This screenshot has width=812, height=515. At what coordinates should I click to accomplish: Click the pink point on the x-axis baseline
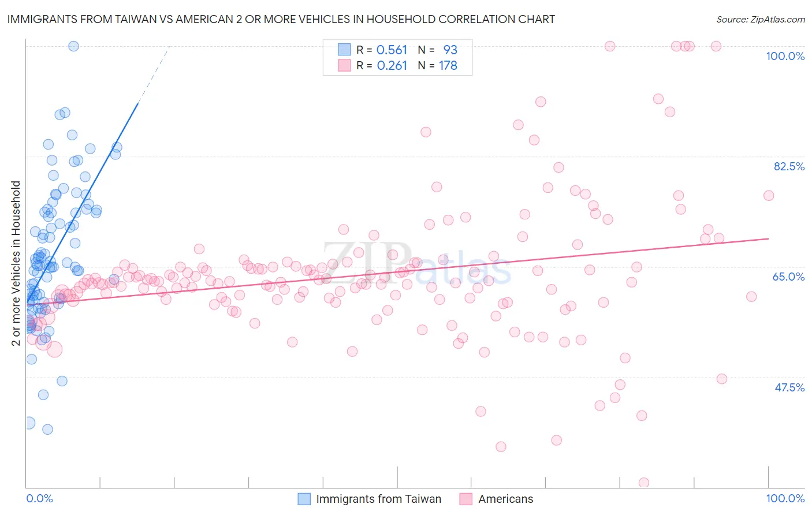click(644, 483)
